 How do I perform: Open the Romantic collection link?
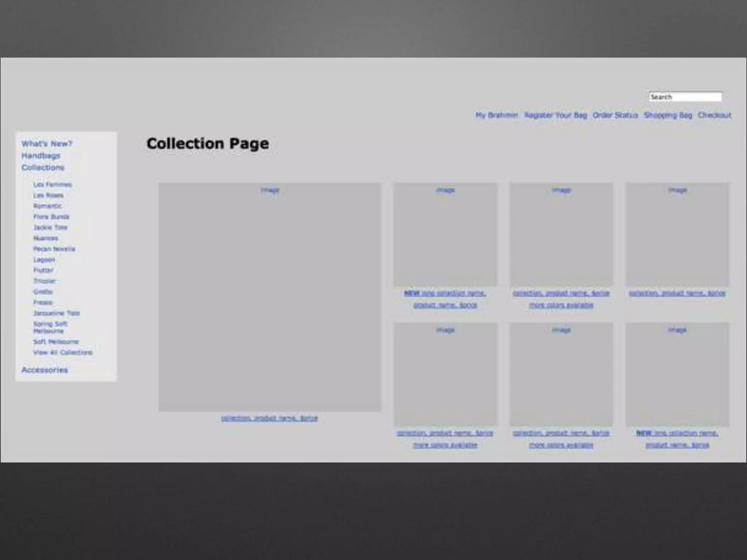47,206
